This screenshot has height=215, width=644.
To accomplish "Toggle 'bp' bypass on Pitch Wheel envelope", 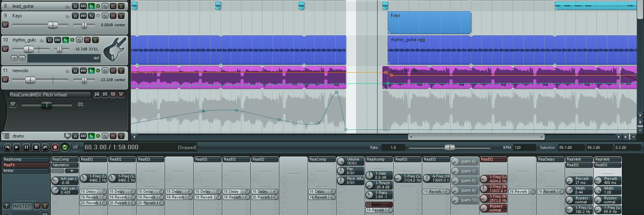I will tap(113, 95).
